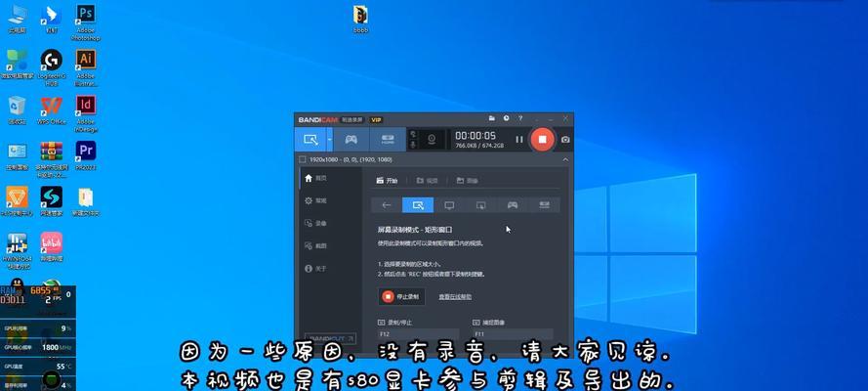Switch to the 开始 Get Started tab
This screenshot has width=868, height=391.
click(387, 181)
